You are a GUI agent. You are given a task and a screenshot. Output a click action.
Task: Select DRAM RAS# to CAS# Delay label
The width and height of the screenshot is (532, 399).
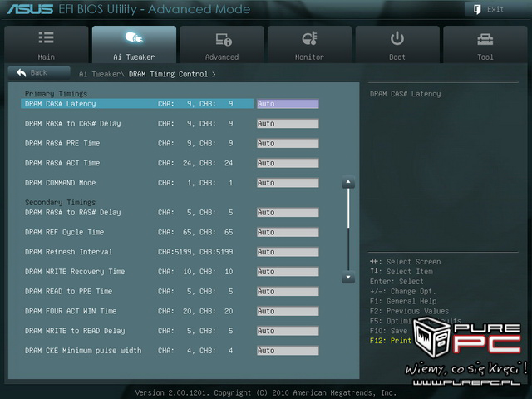point(72,124)
